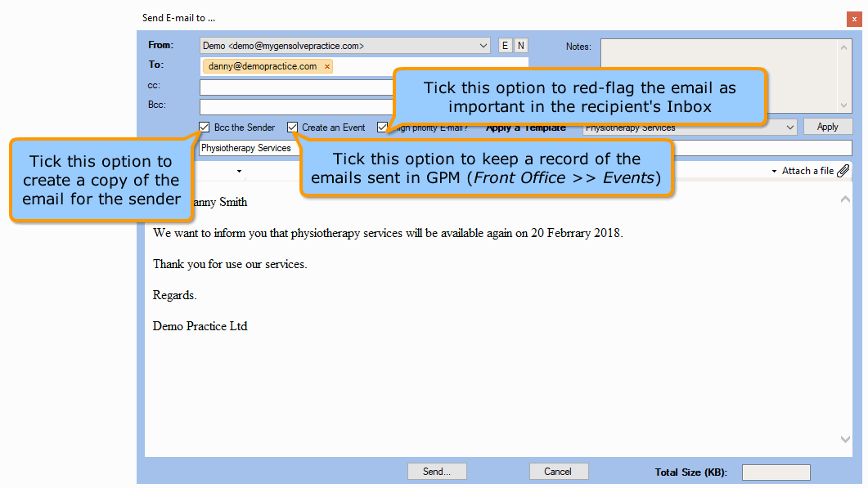Remove danny@demopractice.com recipient with x

pyautogui.click(x=327, y=66)
